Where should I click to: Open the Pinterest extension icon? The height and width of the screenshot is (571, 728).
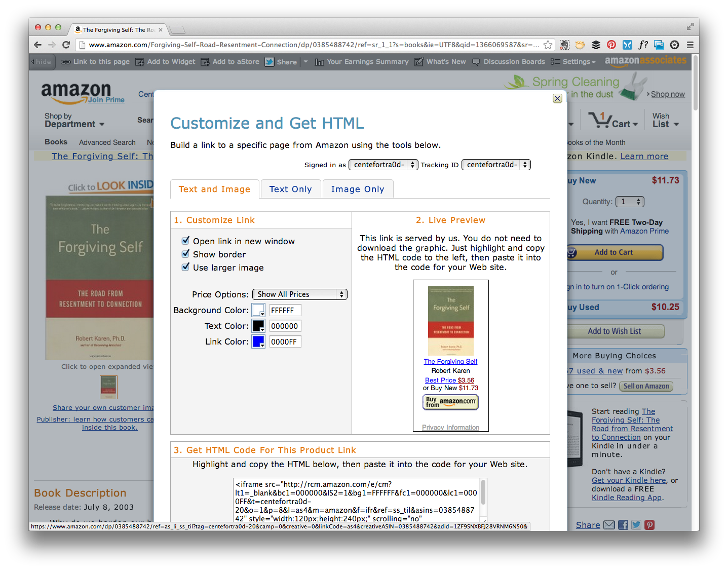[611, 45]
